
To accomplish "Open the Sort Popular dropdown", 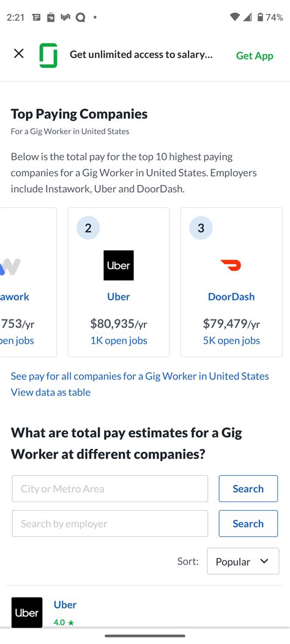I will [x=243, y=561].
